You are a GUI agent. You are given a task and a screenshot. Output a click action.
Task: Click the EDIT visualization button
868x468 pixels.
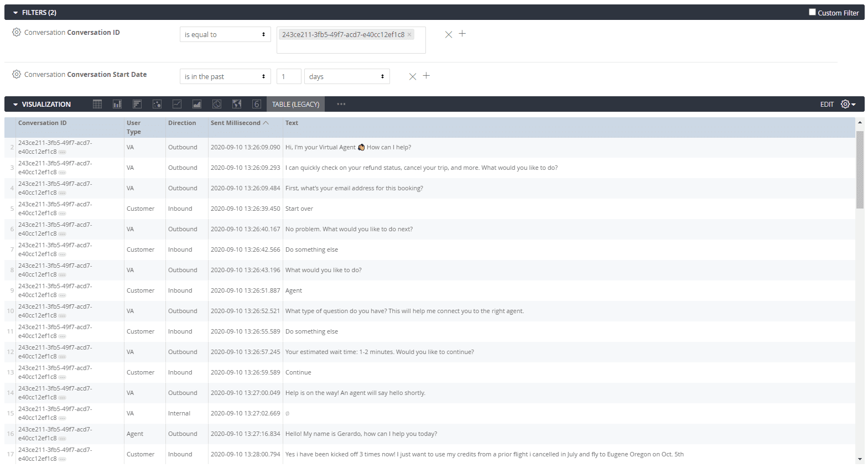(827, 105)
